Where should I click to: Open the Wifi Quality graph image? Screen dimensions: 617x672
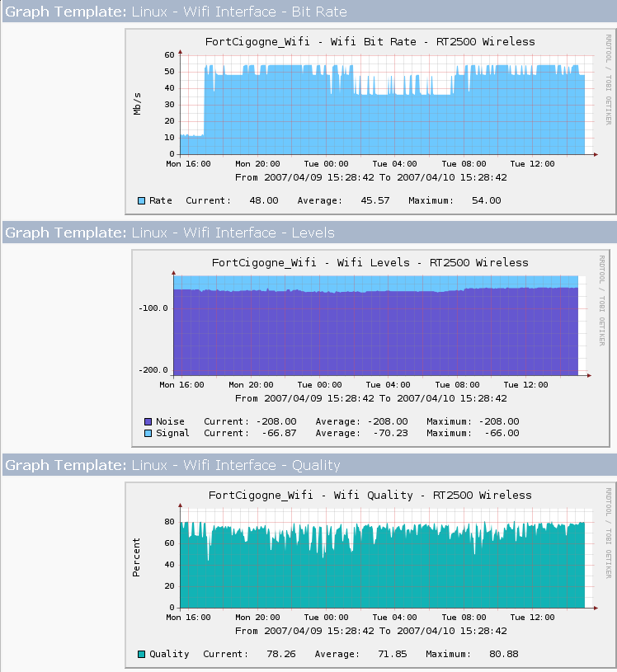pyautogui.click(x=370, y=576)
